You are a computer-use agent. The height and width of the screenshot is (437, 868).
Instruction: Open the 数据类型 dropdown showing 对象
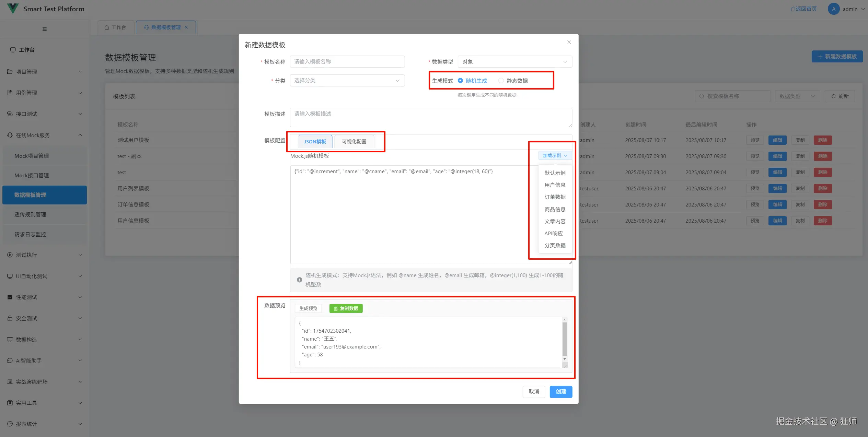514,62
